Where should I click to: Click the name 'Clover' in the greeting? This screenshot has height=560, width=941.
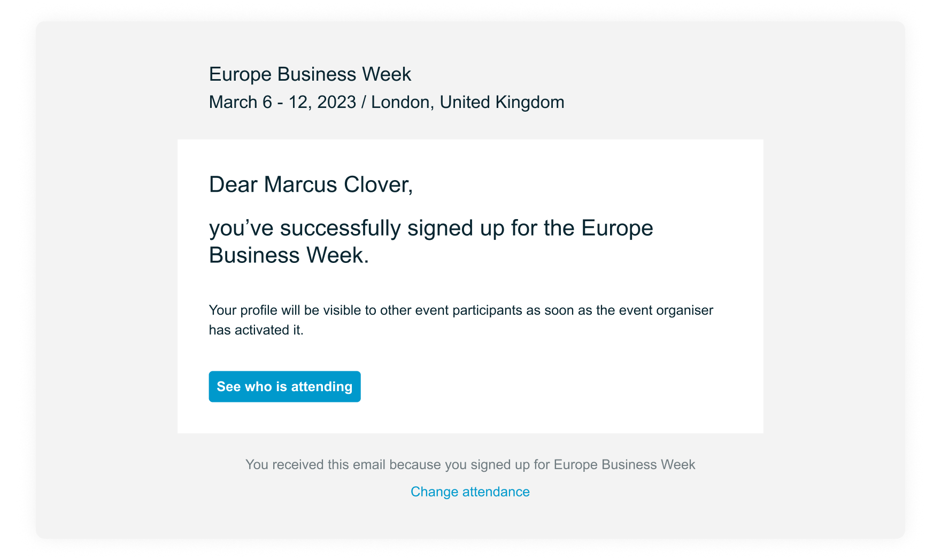pos(379,184)
